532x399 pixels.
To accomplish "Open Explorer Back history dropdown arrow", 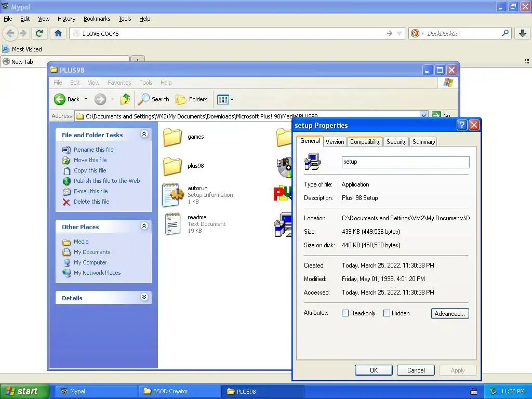I will (x=86, y=99).
